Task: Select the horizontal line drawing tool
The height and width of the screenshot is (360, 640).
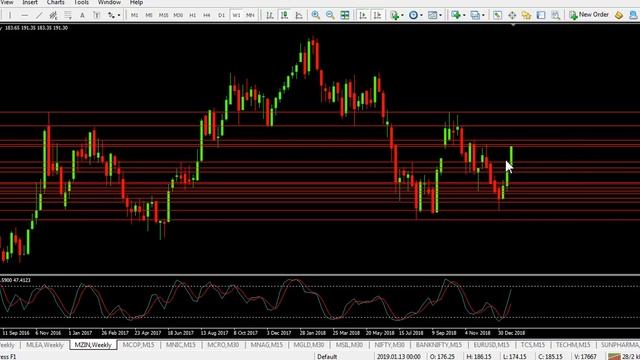Action: click(24, 15)
